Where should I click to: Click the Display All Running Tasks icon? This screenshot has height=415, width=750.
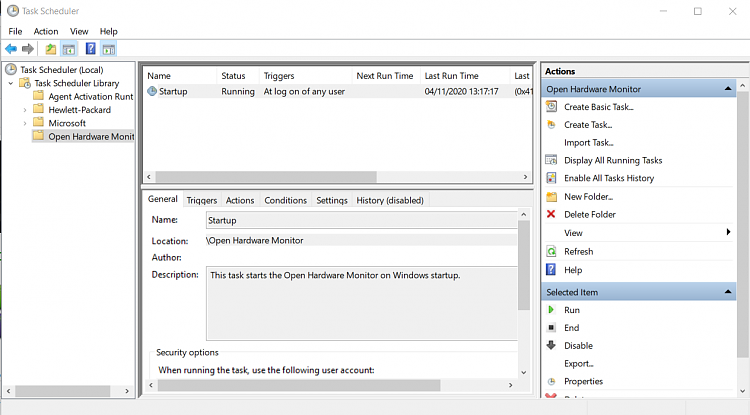pos(551,160)
